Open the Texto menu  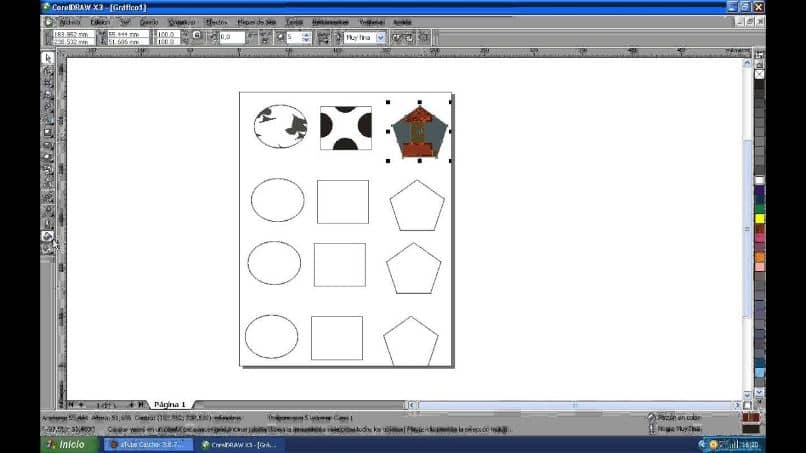point(294,22)
